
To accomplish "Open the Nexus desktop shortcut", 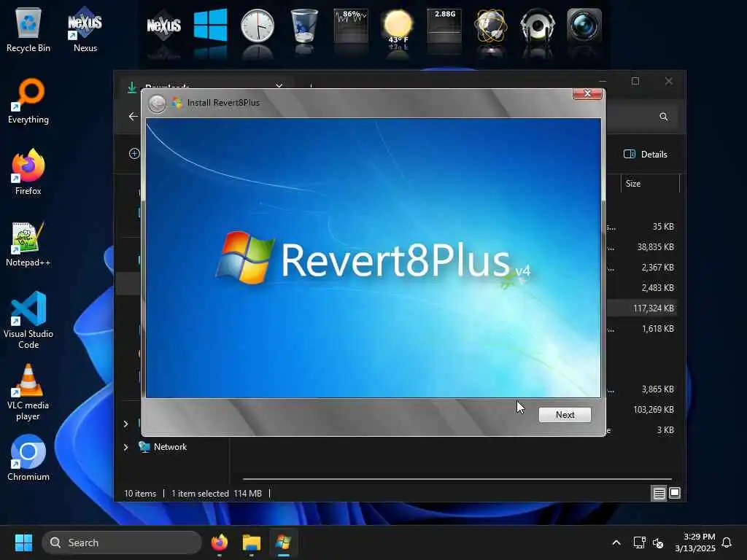I will pyautogui.click(x=85, y=29).
